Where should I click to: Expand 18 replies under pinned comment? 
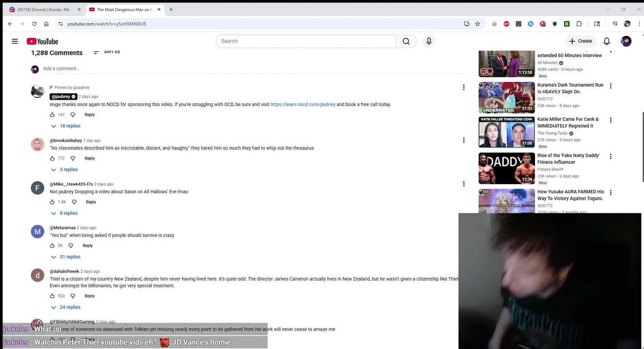point(65,126)
